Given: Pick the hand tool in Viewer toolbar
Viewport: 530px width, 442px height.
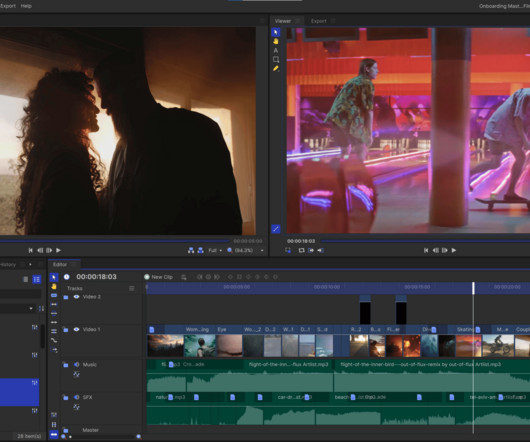Looking at the screenshot, I should [x=275, y=41].
